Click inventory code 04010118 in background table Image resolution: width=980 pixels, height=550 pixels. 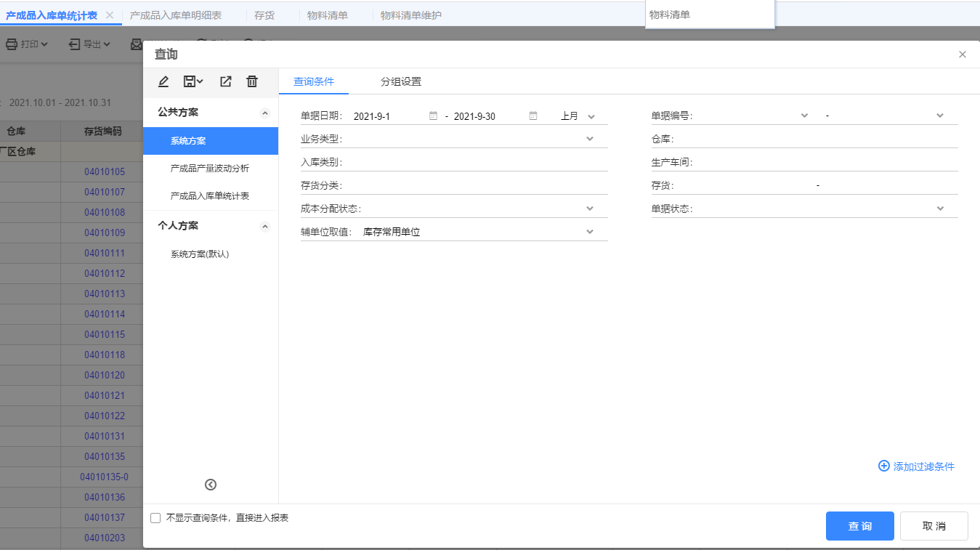click(105, 355)
